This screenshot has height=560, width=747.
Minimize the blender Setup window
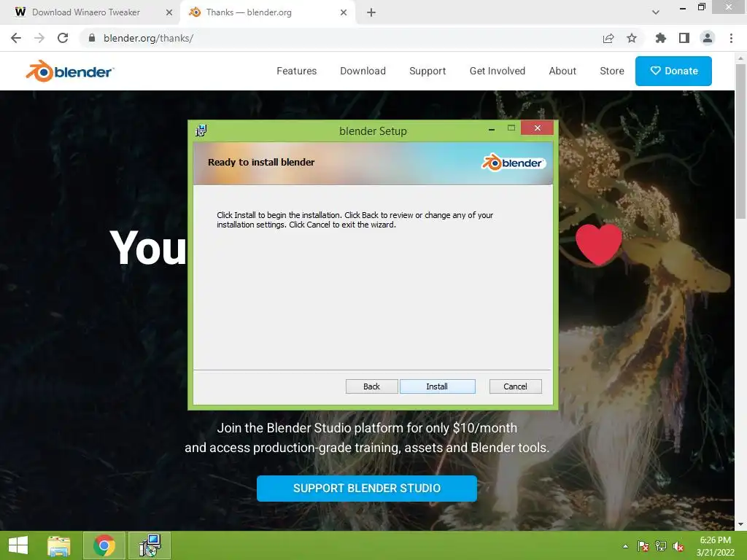point(491,128)
